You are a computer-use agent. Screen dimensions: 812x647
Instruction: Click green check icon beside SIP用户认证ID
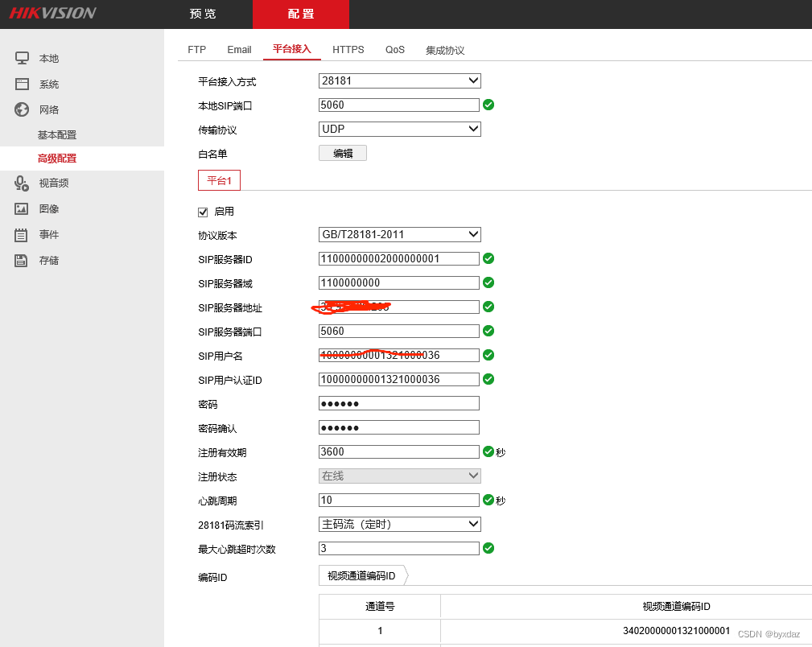488,379
